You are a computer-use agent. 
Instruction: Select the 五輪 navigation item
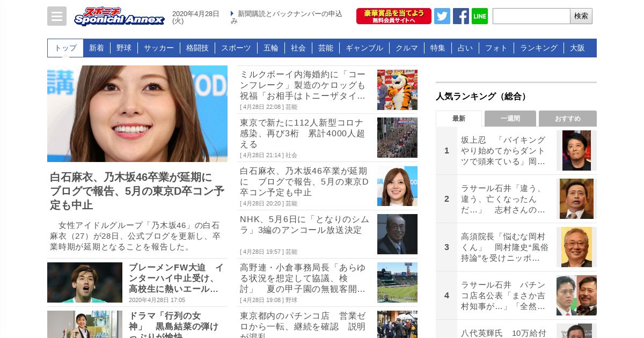point(271,48)
